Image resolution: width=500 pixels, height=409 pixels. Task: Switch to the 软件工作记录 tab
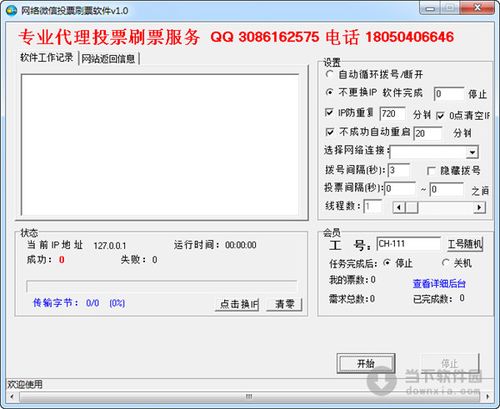(46, 58)
